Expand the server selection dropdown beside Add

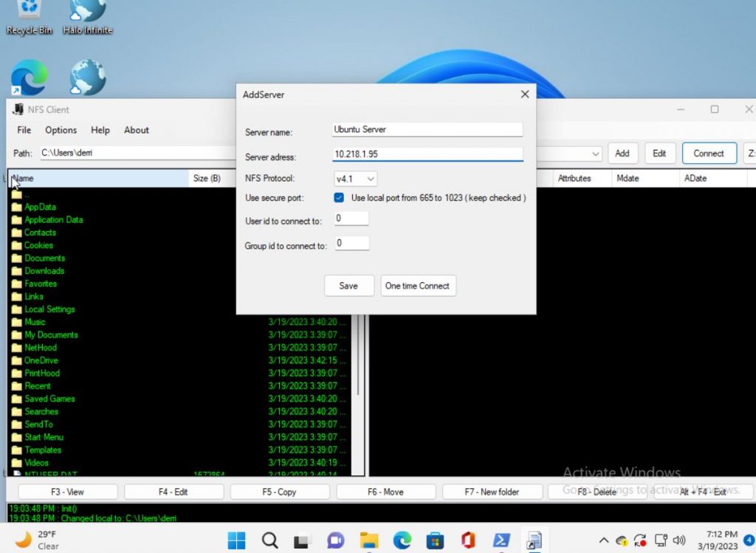pyautogui.click(x=596, y=153)
